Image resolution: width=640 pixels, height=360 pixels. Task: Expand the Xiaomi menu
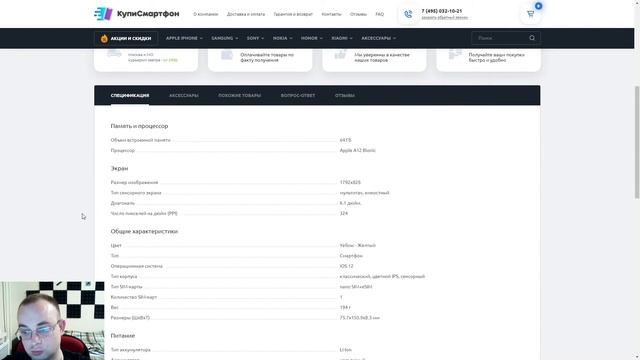tap(342, 38)
